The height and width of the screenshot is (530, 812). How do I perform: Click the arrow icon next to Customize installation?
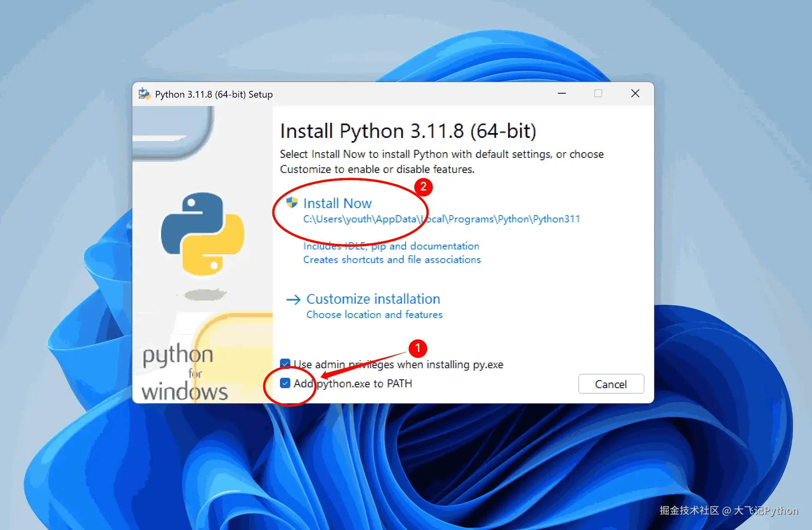coord(293,300)
